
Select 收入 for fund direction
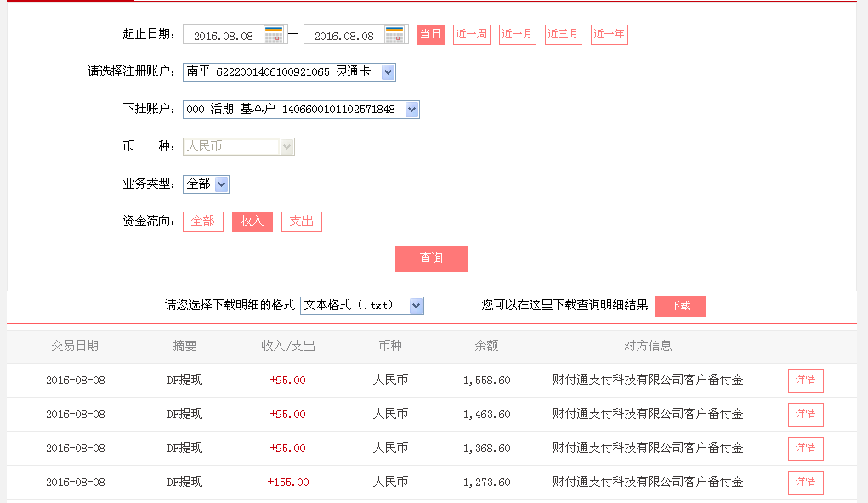click(252, 221)
